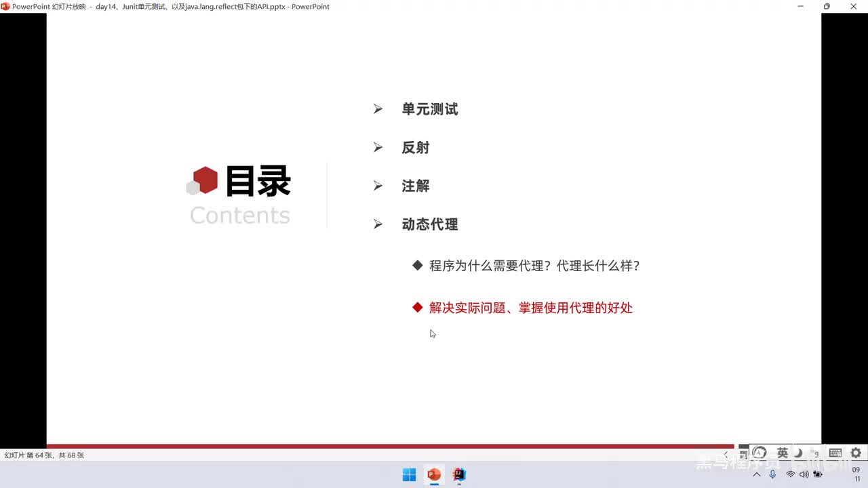The image size is (868, 488).
Task: Click the red 解决实际问题 sub-item
Action: 531,308
